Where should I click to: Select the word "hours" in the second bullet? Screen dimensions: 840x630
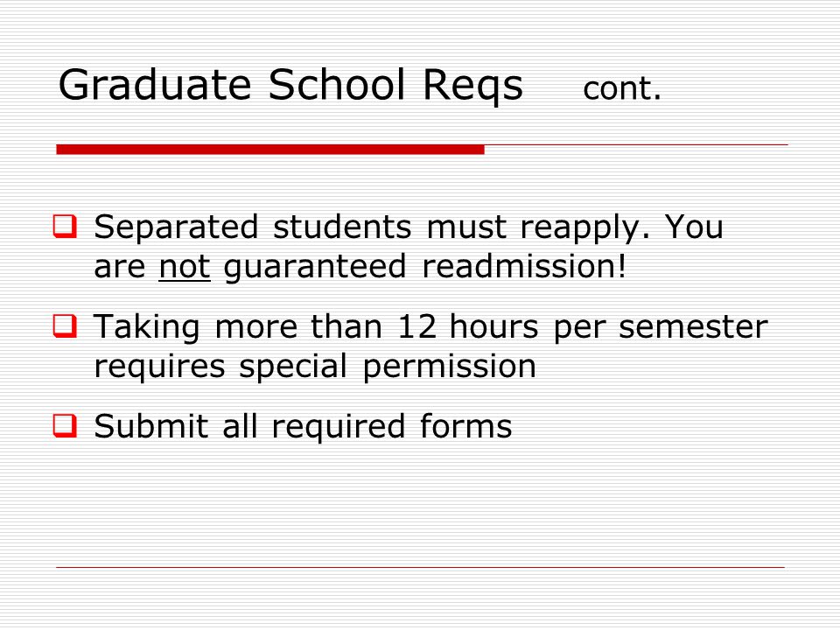click(493, 326)
